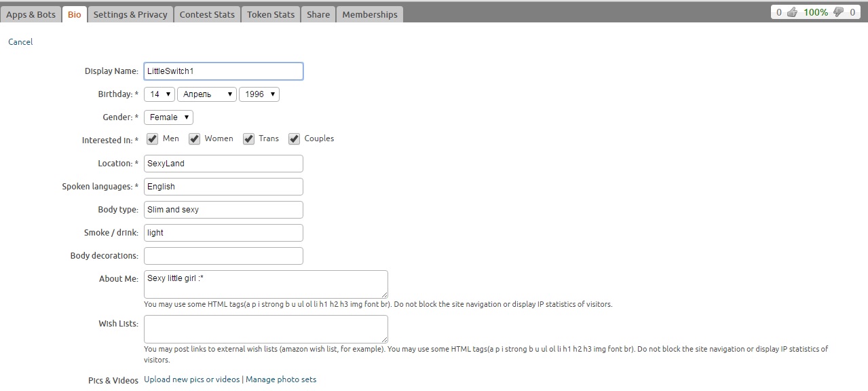Select the Token Stats tab
868x391 pixels.
point(271,14)
